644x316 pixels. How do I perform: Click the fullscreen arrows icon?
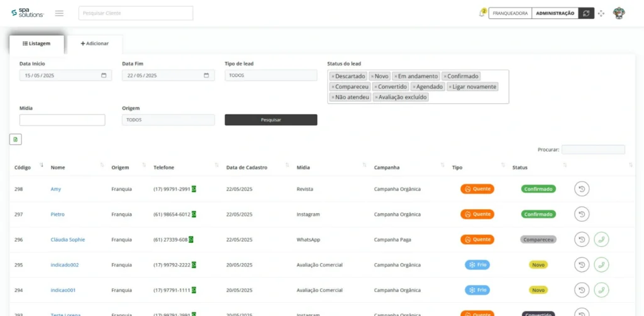point(601,13)
